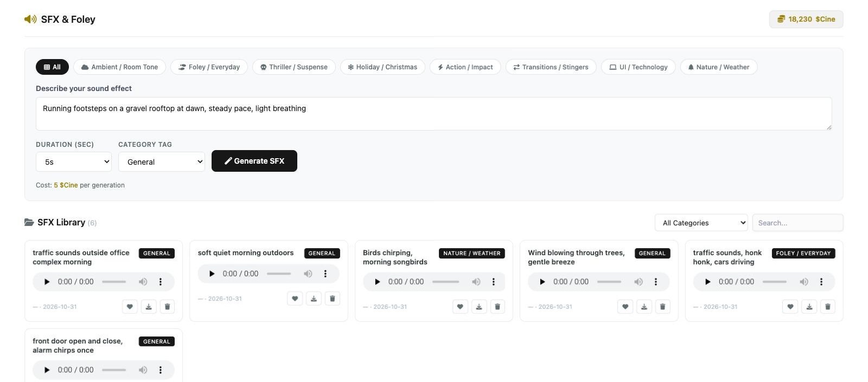Click the SFX Library search field

pos(797,223)
